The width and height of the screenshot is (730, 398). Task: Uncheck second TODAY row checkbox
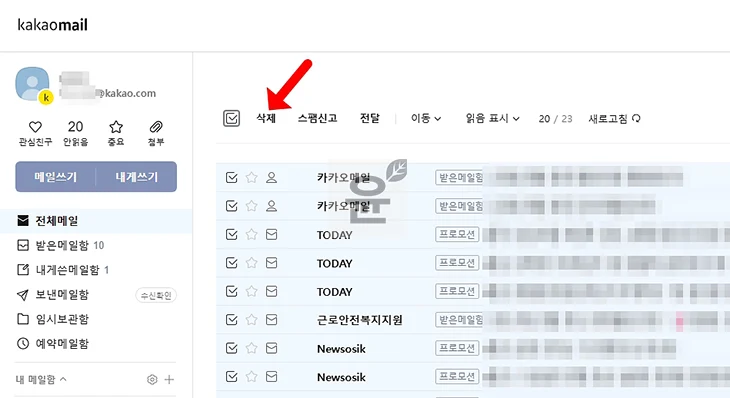click(231, 263)
